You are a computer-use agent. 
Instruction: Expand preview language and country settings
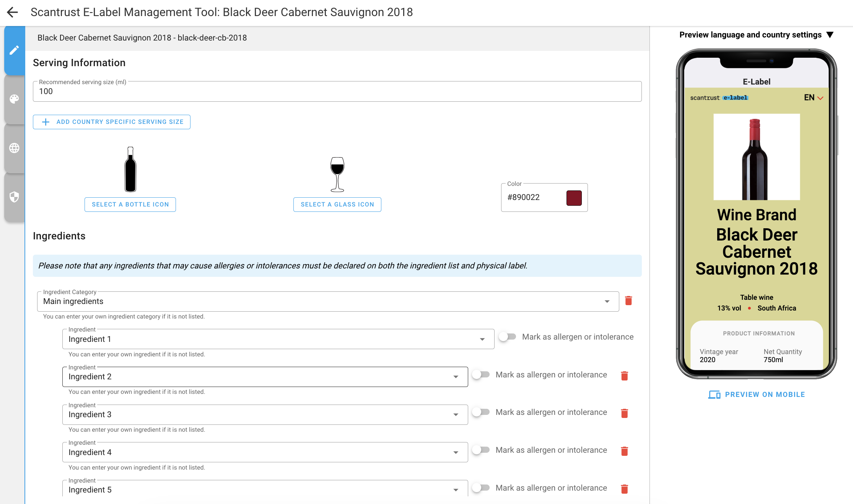point(756,35)
